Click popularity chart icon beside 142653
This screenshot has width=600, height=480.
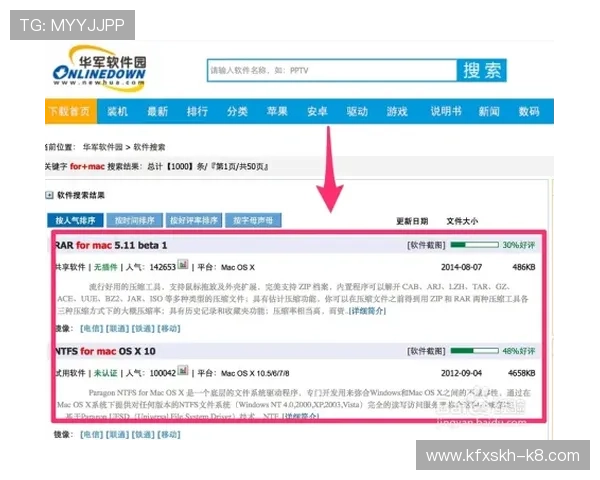click(x=183, y=264)
